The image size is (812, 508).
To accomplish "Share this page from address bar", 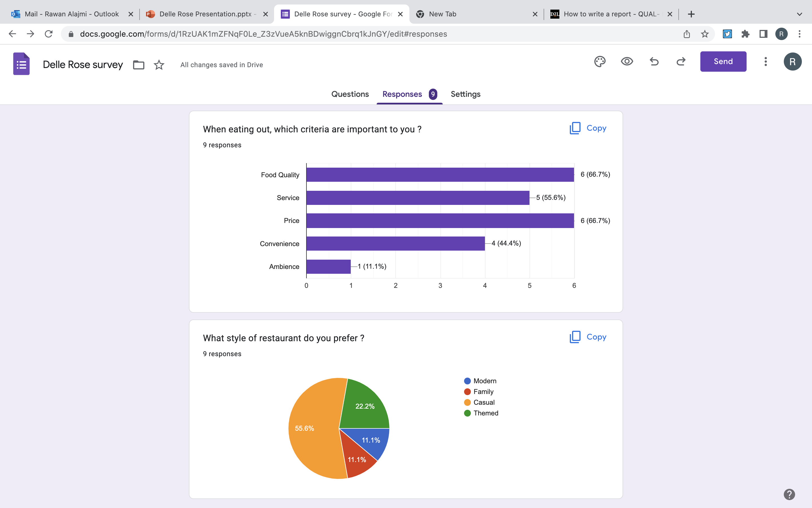I will click(687, 34).
